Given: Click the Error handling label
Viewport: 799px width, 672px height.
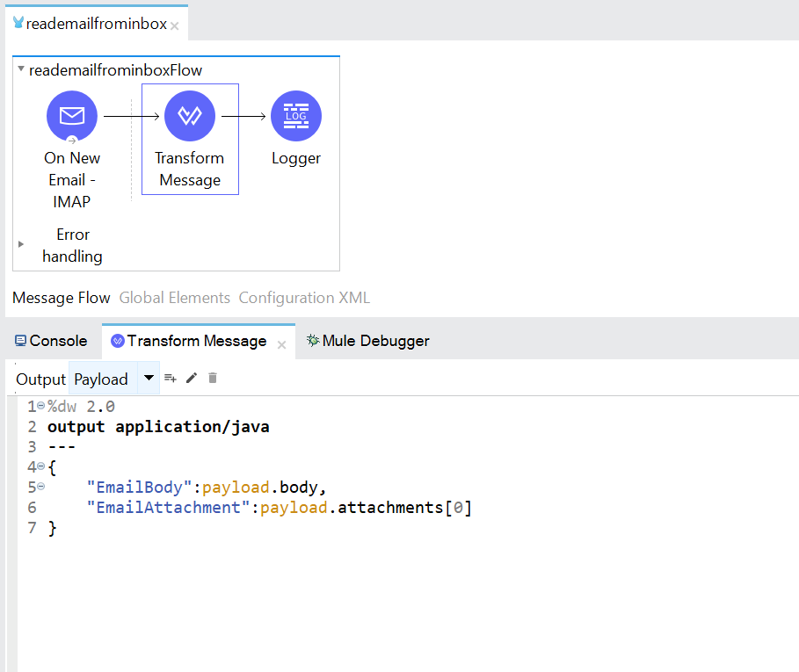Looking at the screenshot, I should 72,245.
